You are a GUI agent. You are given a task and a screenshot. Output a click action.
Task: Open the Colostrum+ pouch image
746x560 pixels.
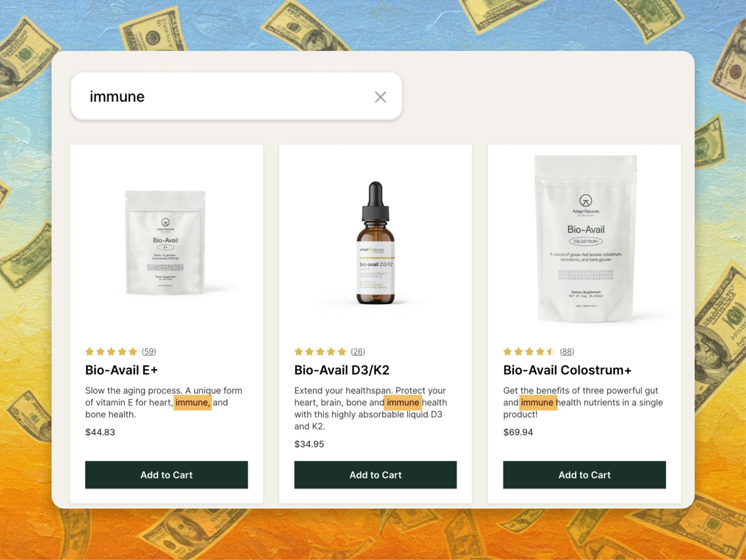[x=586, y=238]
